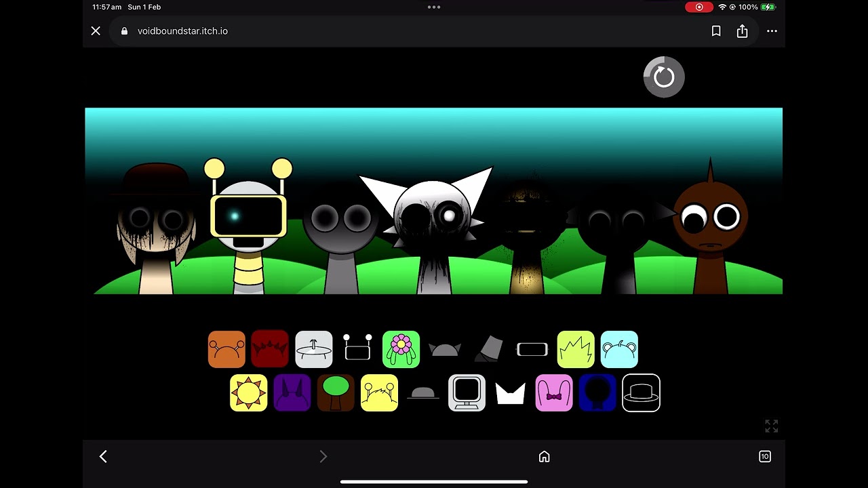Viewport: 868px width, 488px height.
Task: Tap the red screen recording indicator
Action: [x=698, y=7]
